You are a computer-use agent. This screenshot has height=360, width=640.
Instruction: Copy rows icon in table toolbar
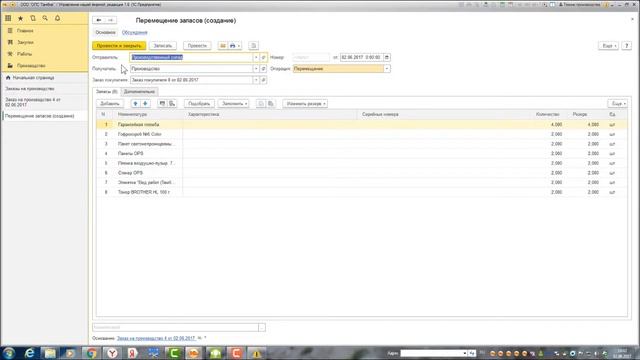coord(261,104)
